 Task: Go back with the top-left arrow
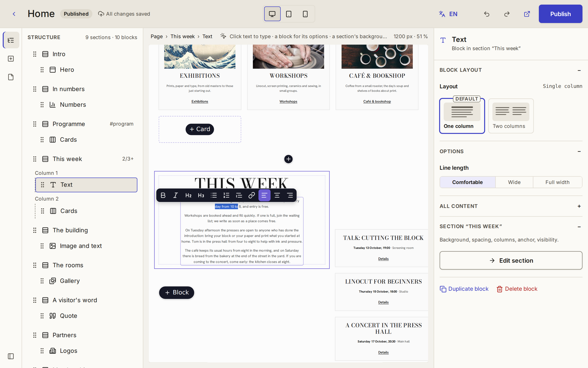(14, 14)
